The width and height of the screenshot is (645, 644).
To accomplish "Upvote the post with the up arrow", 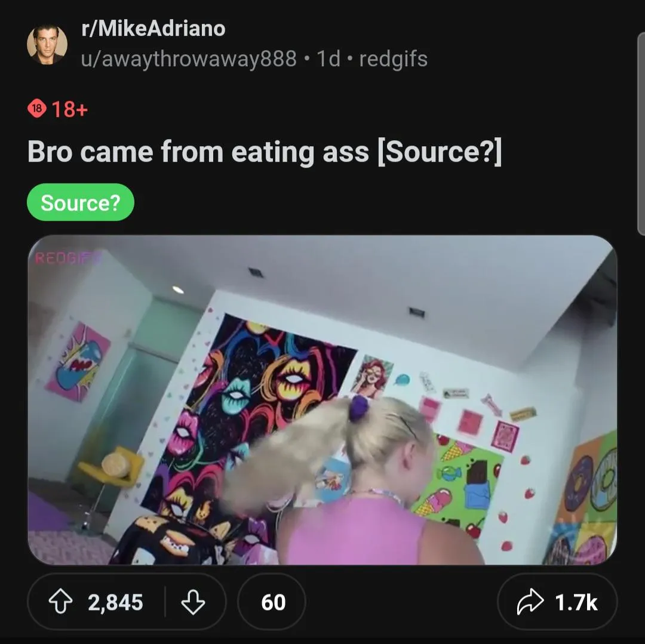I will (61, 602).
